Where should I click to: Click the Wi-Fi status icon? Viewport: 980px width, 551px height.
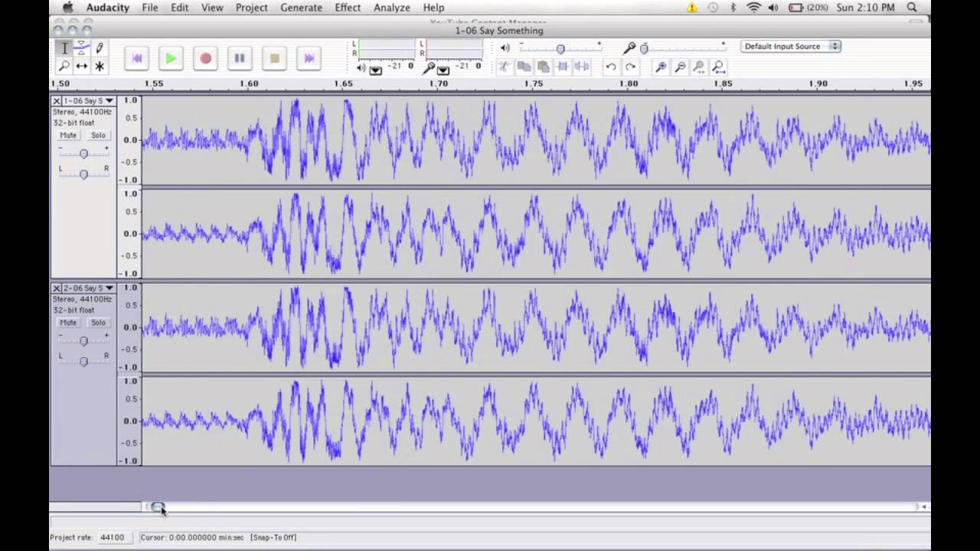point(753,8)
